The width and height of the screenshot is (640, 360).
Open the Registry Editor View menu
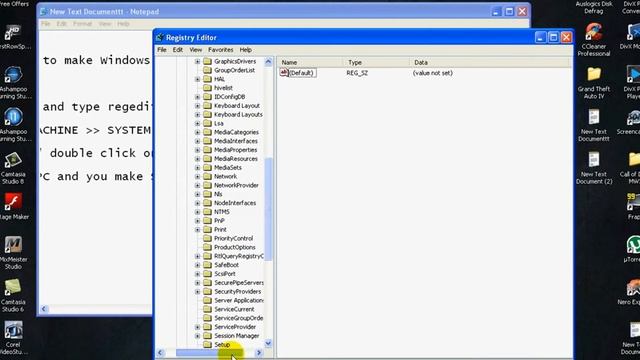[196, 50]
